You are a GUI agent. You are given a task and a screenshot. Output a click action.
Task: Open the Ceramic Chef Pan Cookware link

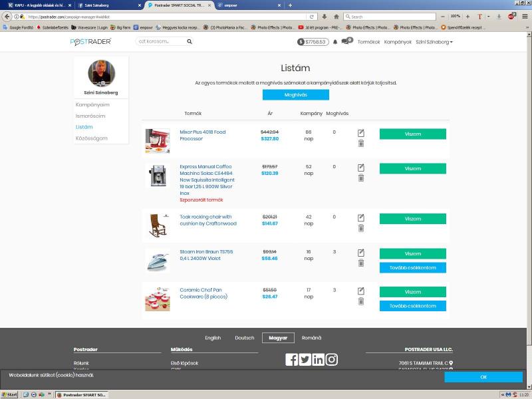point(203,293)
